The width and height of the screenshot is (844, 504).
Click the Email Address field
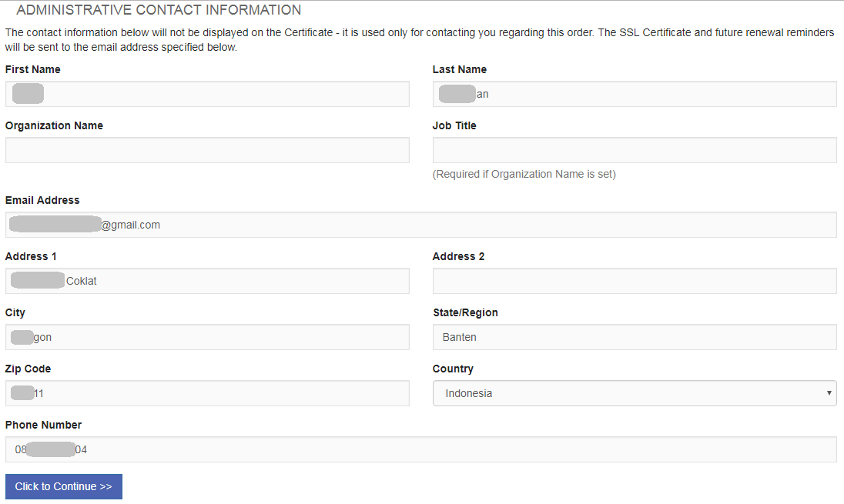coord(421,224)
